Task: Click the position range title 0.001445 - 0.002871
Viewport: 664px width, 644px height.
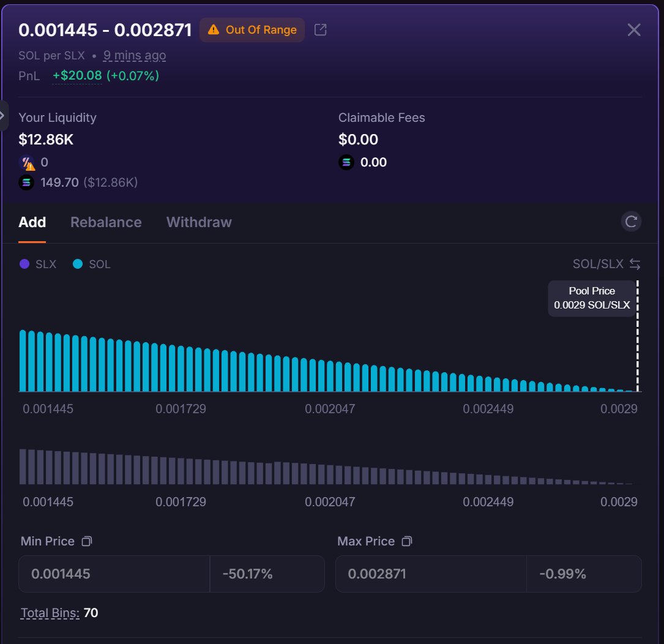Action: click(105, 29)
